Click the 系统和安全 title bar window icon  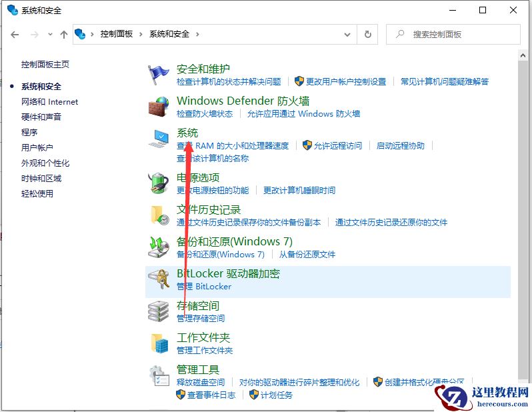13,10
